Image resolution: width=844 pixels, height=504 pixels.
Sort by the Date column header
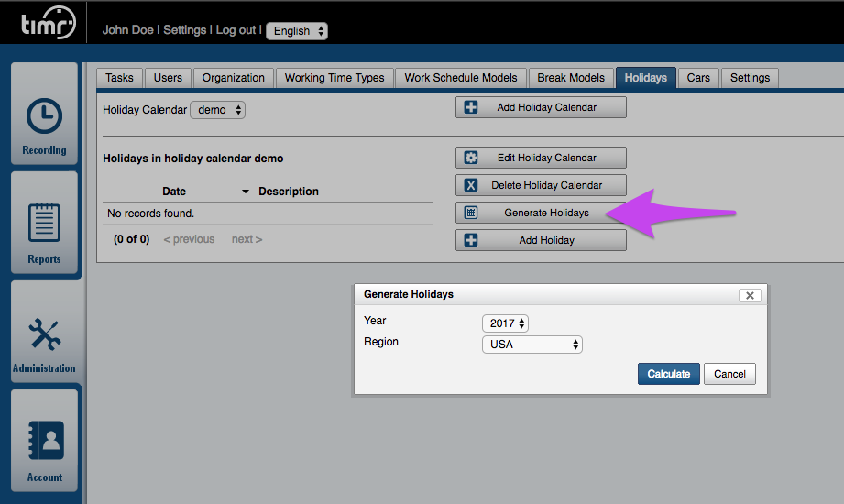coord(174,192)
